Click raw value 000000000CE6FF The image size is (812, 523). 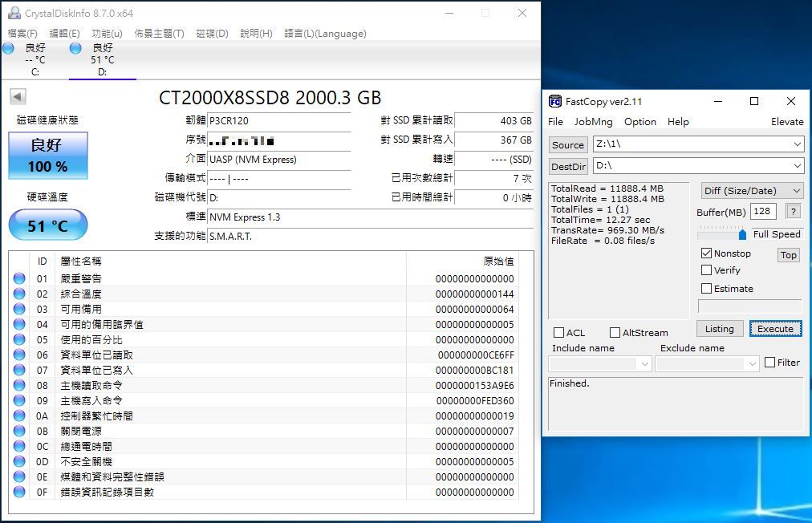coord(475,355)
